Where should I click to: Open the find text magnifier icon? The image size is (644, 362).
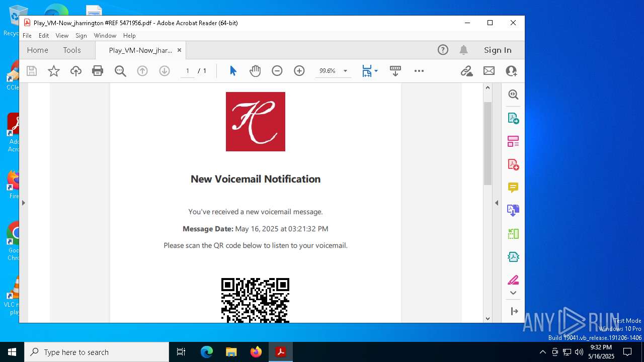click(x=120, y=71)
